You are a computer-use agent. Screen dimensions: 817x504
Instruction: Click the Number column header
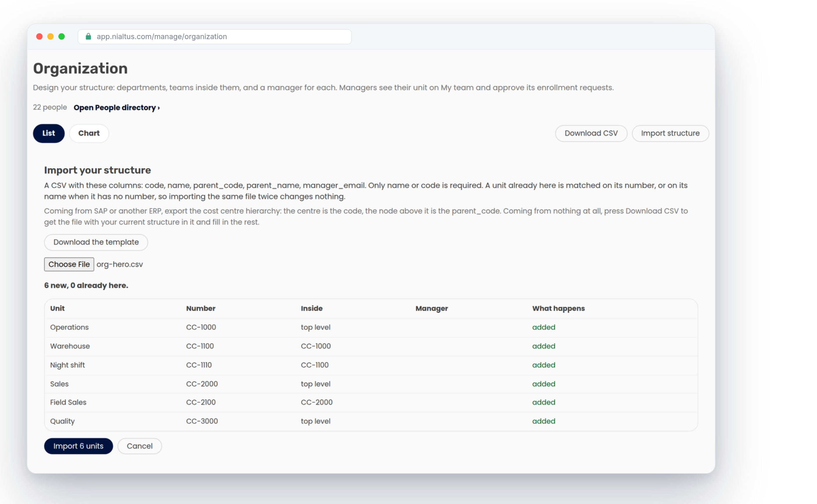(x=201, y=308)
